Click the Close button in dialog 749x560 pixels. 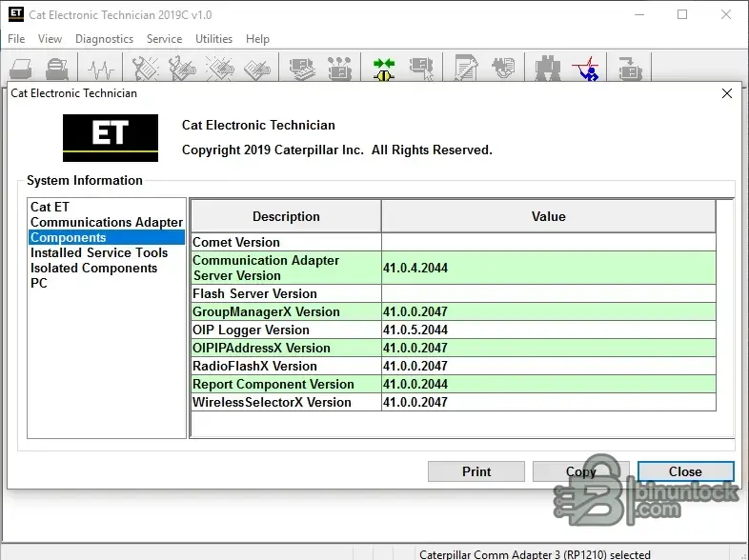pyautogui.click(x=685, y=471)
